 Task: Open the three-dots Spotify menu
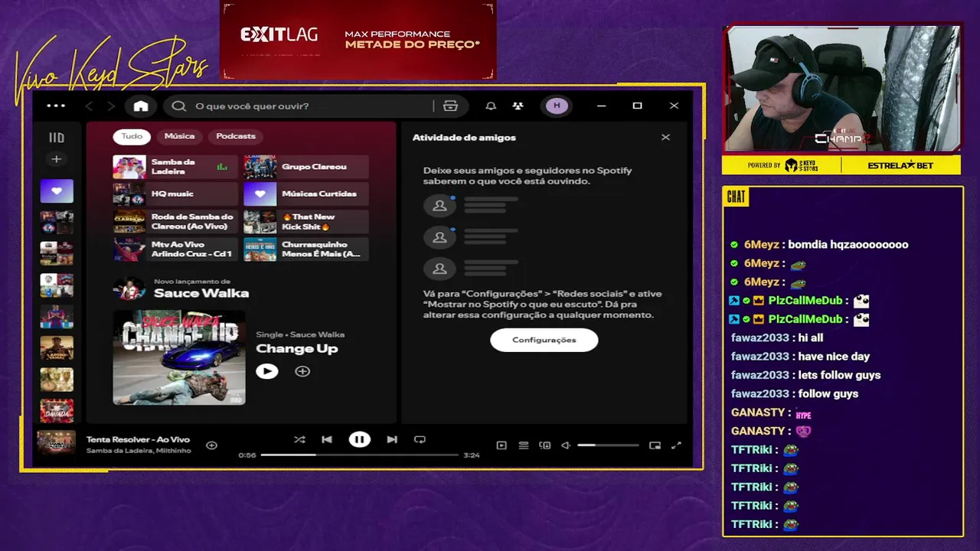point(56,106)
